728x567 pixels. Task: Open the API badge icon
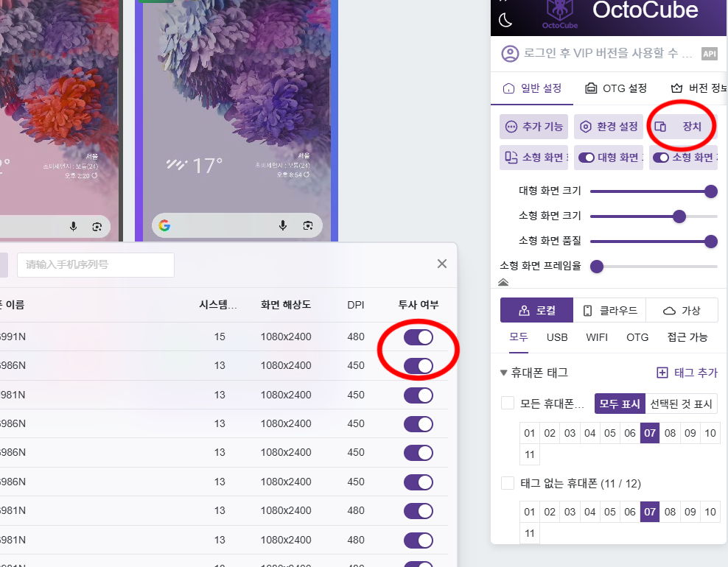click(x=709, y=54)
